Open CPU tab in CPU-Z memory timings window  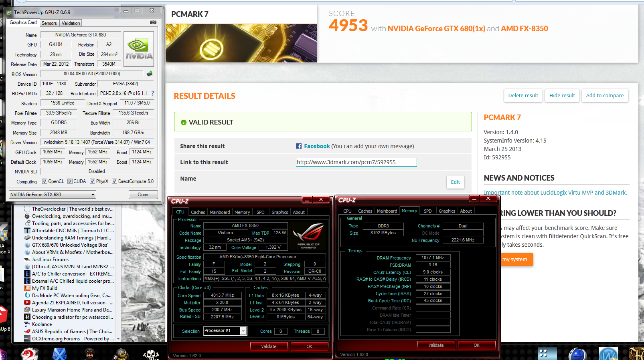[x=347, y=211]
